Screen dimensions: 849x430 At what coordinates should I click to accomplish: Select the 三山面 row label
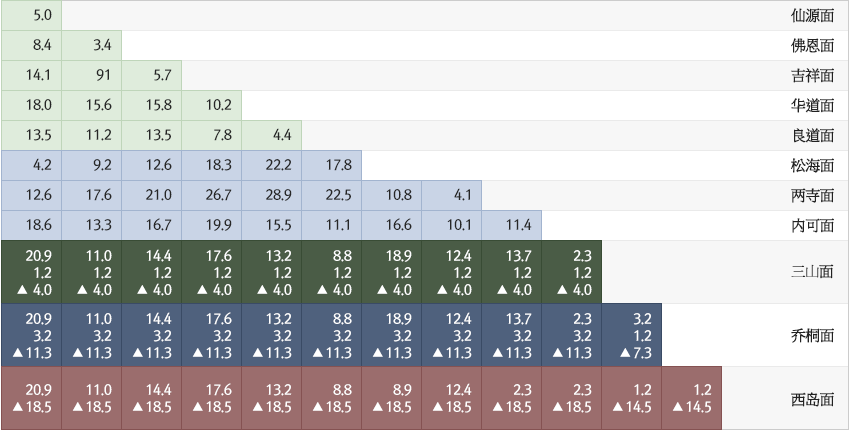811,270
